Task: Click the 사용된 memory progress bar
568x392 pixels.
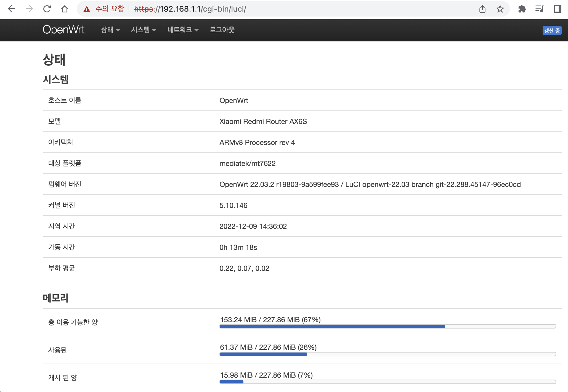Action: [x=388, y=354]
